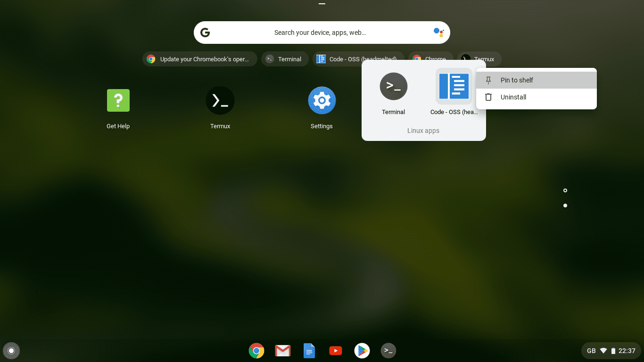Click the launcher button in the corner
The width and height of the screenshot is (644, 362).
tap(11, 351)
